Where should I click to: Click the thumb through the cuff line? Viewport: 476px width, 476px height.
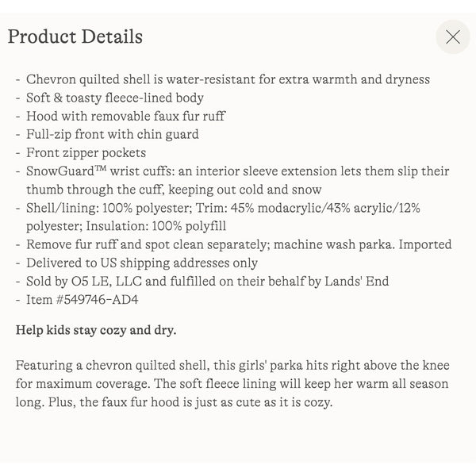(x=174, y=190)
